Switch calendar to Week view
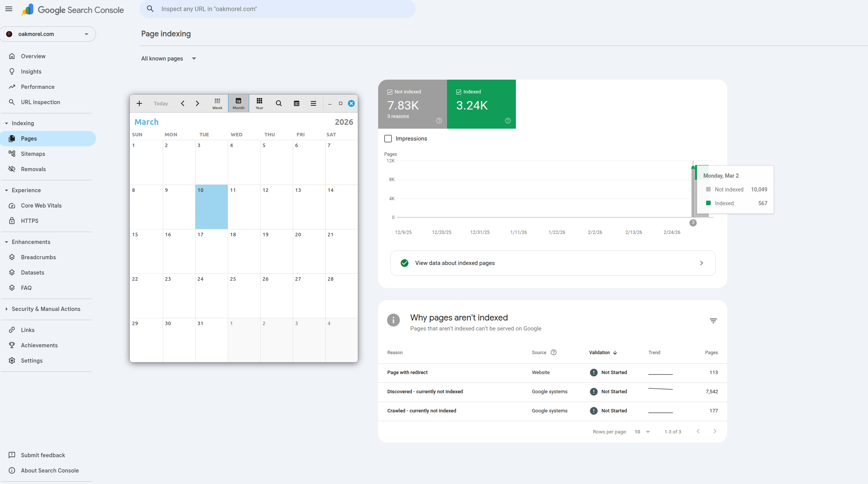 (x=217, y=103)
